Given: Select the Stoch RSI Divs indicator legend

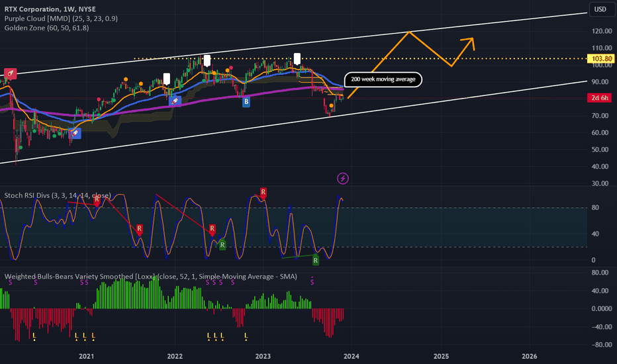Looking at the screenshot, I should coord(58,196).
